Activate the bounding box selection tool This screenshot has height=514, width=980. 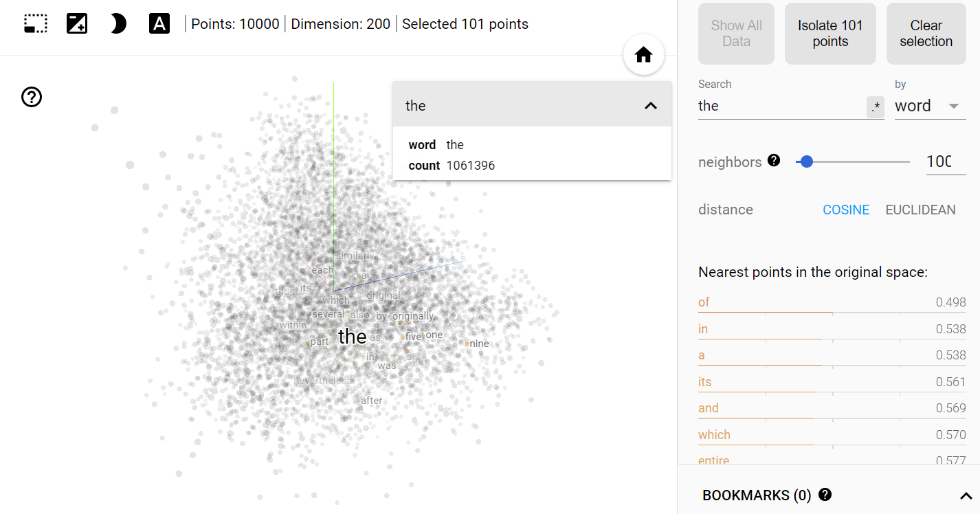[36, 24]
